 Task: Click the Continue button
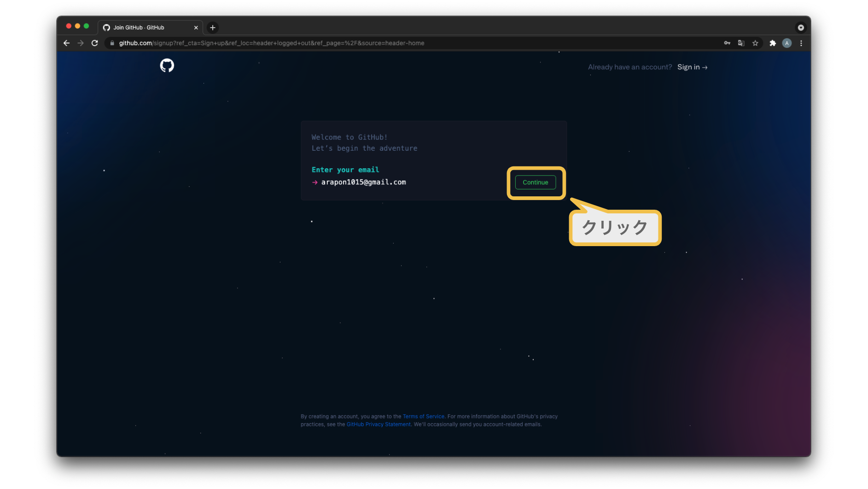[536, 182]
